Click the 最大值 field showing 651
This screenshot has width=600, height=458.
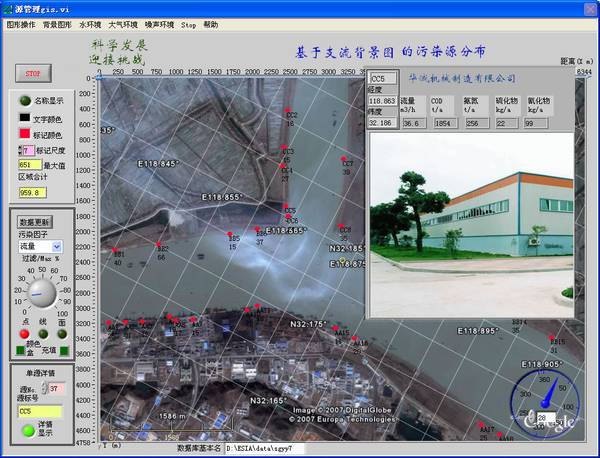coord(30,165)
